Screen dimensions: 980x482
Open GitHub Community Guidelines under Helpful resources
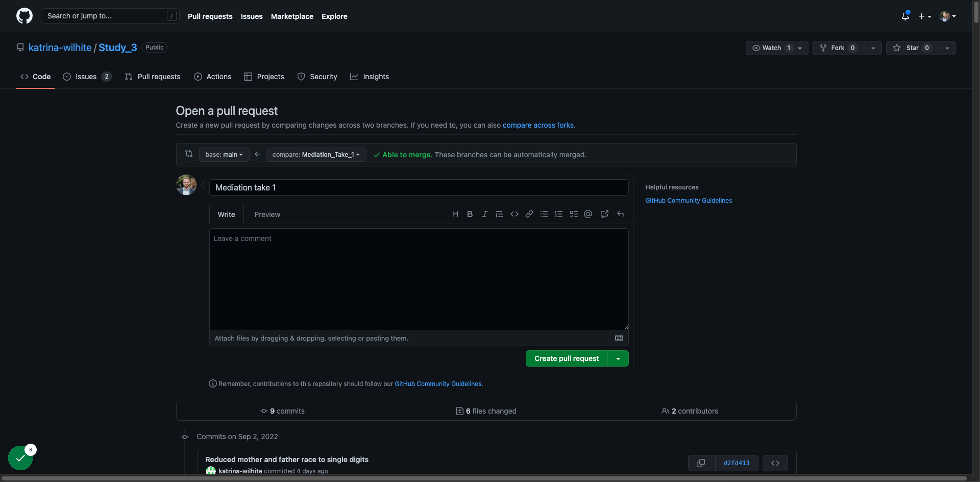[689, 201]
